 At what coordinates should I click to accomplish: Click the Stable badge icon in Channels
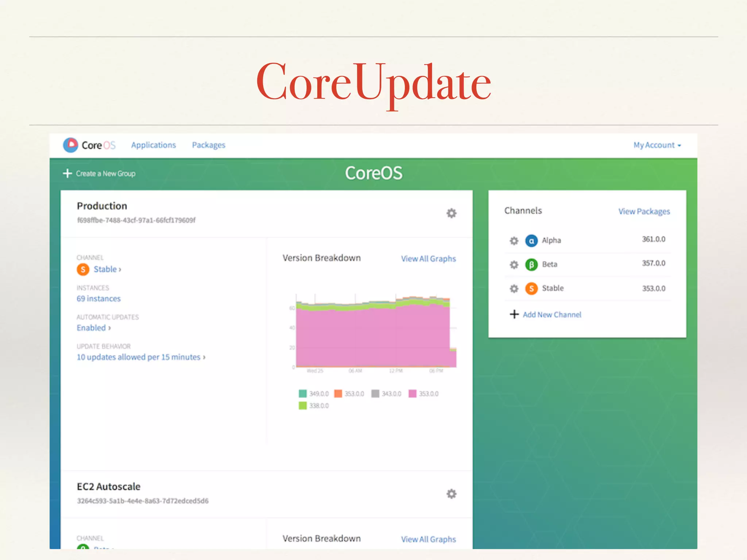(531, 289)
